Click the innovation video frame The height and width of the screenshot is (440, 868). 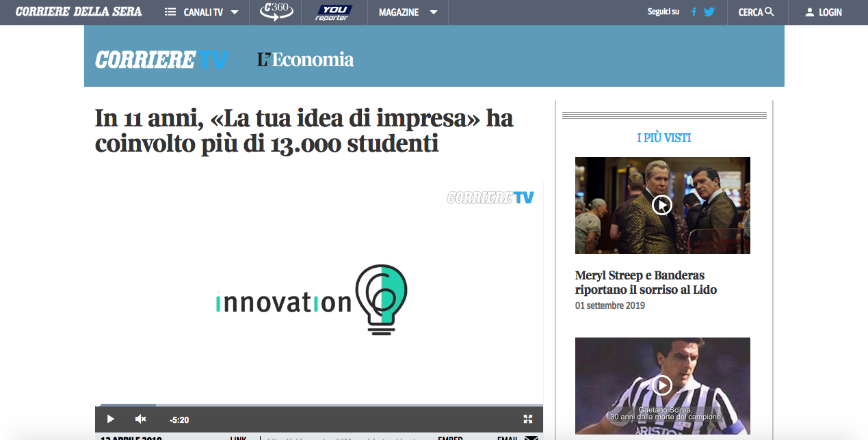(x=319, y=292)
